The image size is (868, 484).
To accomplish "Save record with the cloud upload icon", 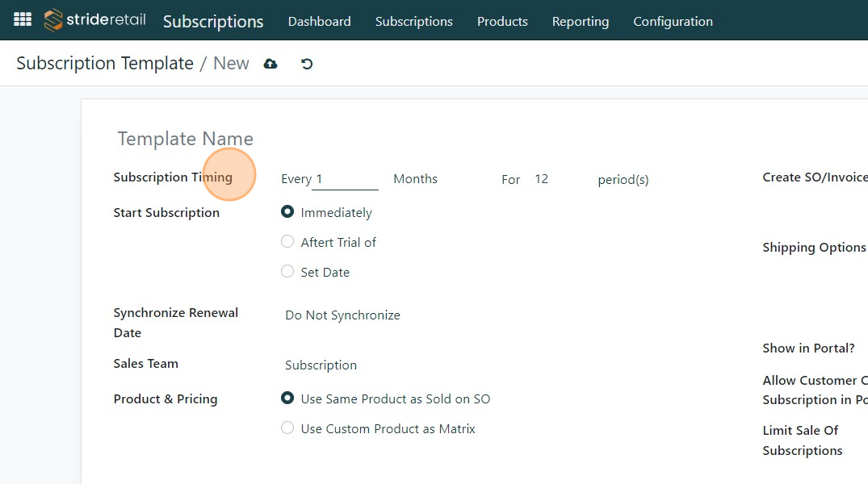I will (270, 64).
